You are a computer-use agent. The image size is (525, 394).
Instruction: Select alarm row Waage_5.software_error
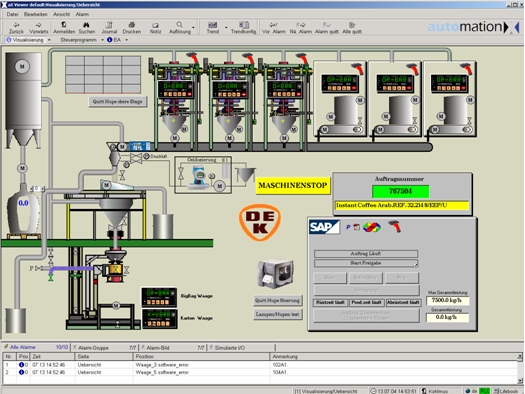260,372
